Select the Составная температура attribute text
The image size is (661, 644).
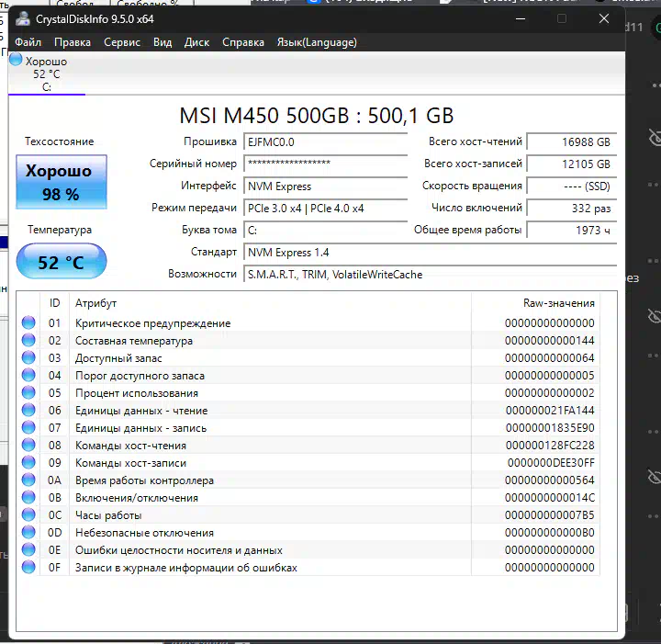pos(134,341)
